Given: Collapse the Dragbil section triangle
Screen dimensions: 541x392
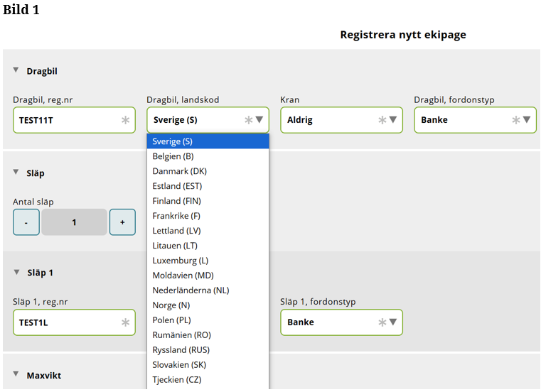Looking at the screenshot, I should 16,70.
